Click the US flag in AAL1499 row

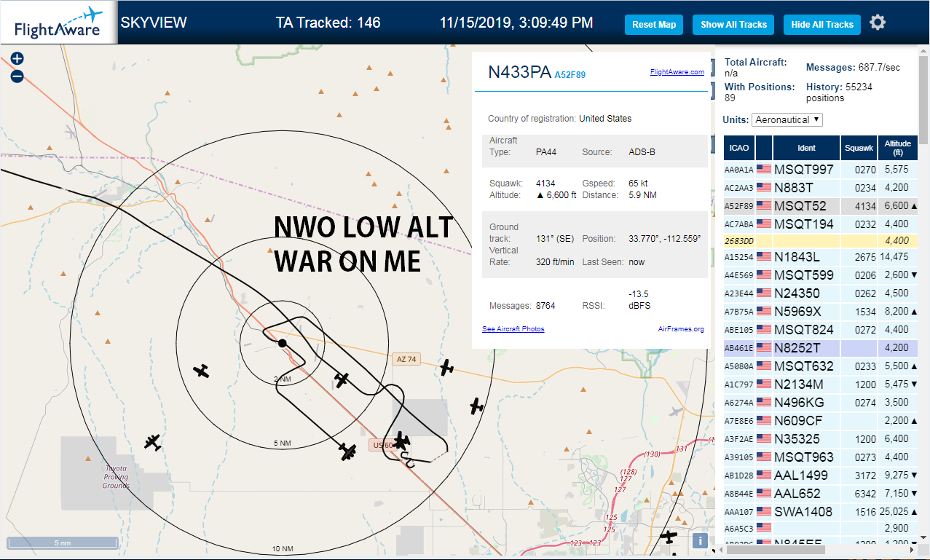[764, 475]
